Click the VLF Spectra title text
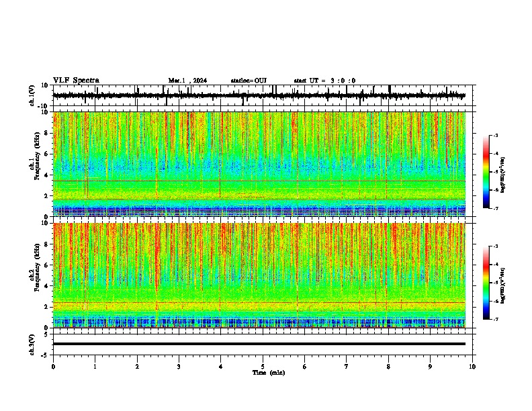Image resolution: width=532 pixels, height=411 pixels. 76,81
